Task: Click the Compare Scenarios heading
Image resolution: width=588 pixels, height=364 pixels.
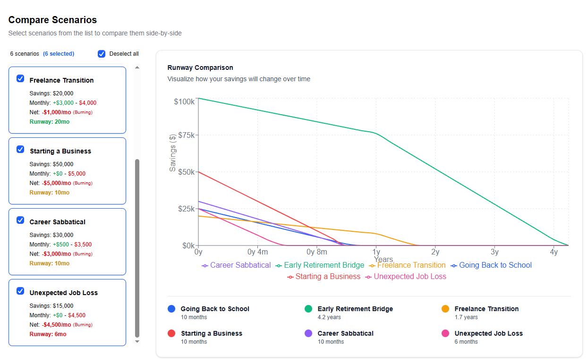Action: [x=52, y=20]
